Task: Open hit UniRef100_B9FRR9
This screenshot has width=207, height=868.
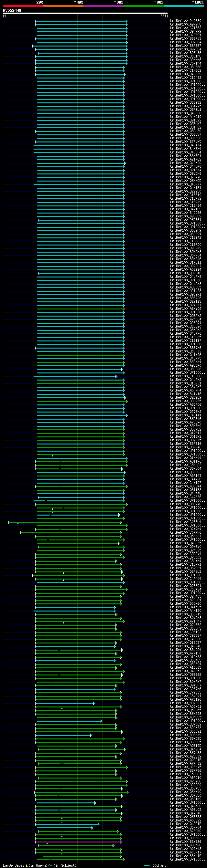Action: (x=186, y=31)
